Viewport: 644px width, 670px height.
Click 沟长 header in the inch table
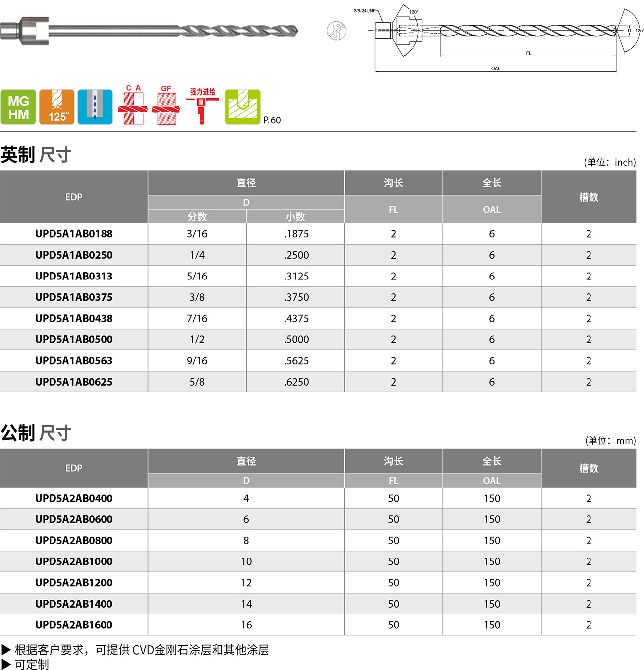click(394, 183)
